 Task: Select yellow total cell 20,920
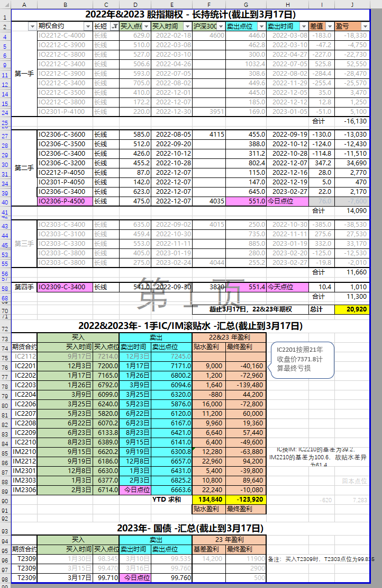(352, 309)
